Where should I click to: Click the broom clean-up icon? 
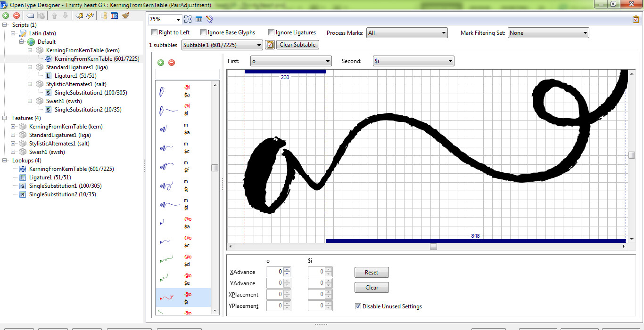coord(125,16)
